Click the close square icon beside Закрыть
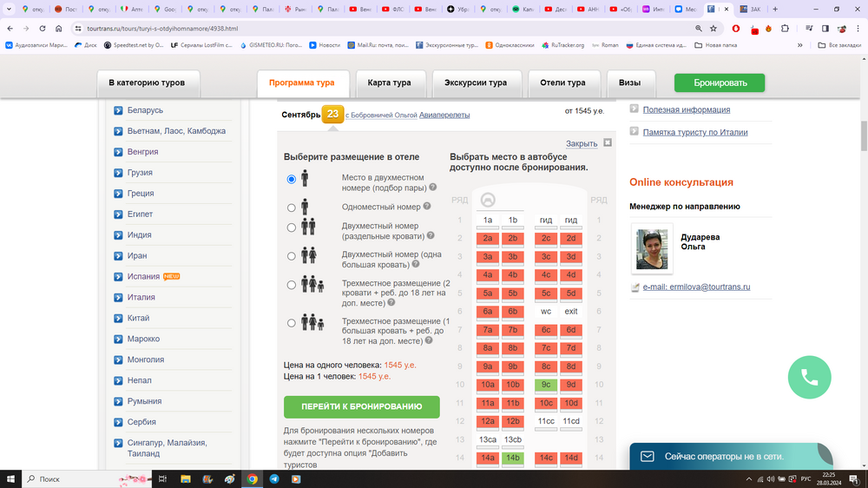The image size is (868, 488). (608, 142)
